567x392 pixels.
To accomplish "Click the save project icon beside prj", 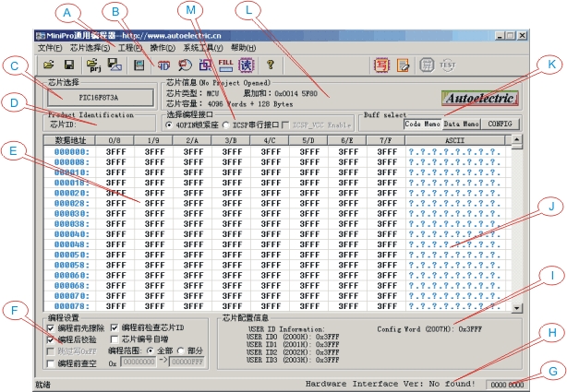I will click(115, 65).
